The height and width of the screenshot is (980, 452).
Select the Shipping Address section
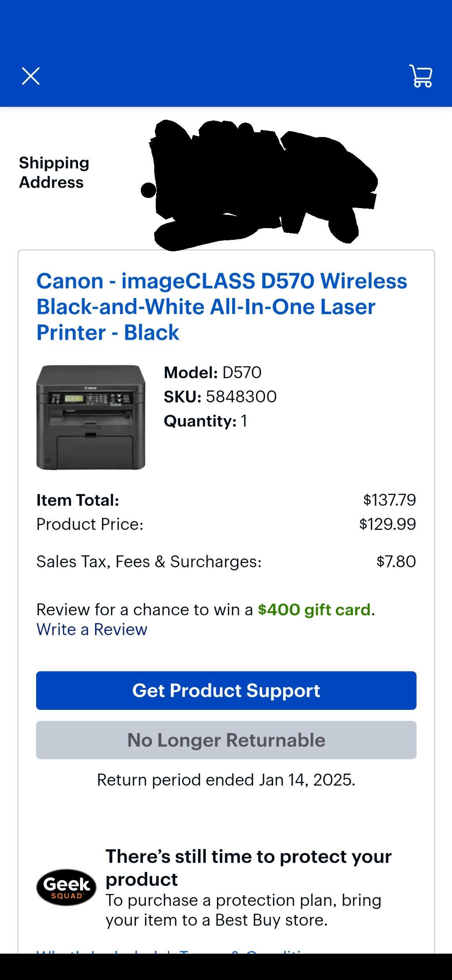(54, 172)
